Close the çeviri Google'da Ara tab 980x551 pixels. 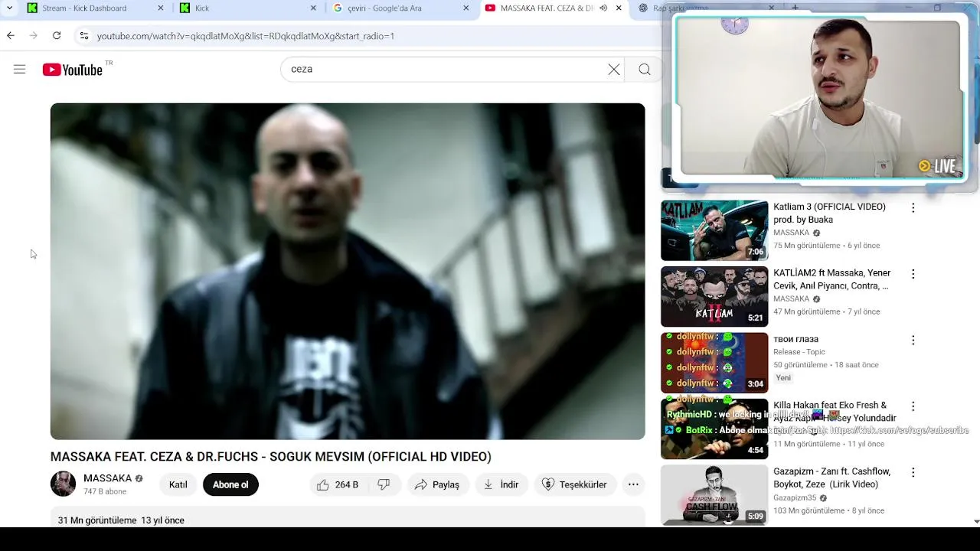pyautogui.click(x=466, y=8)
